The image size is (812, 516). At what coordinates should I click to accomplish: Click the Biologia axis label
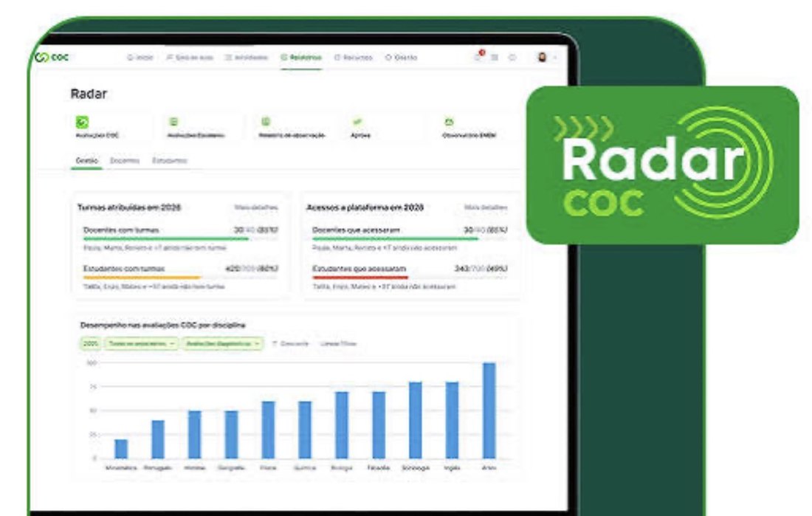coord(342,468)
